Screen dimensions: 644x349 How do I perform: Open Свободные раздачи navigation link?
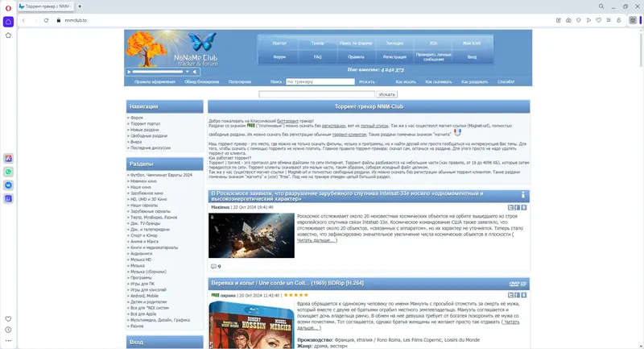pos(149,135)
